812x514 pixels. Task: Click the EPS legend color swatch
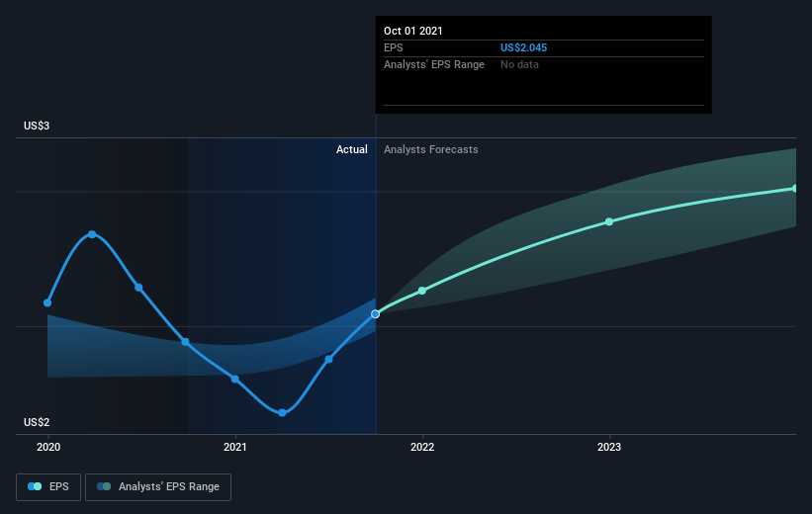click(35, 486)
